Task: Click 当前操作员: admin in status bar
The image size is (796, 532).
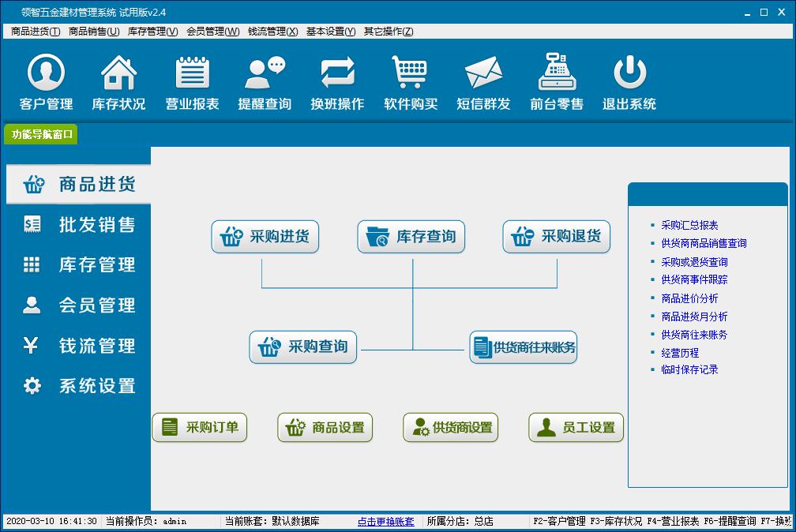Action: pyautogui.click(x=145, y=521)
